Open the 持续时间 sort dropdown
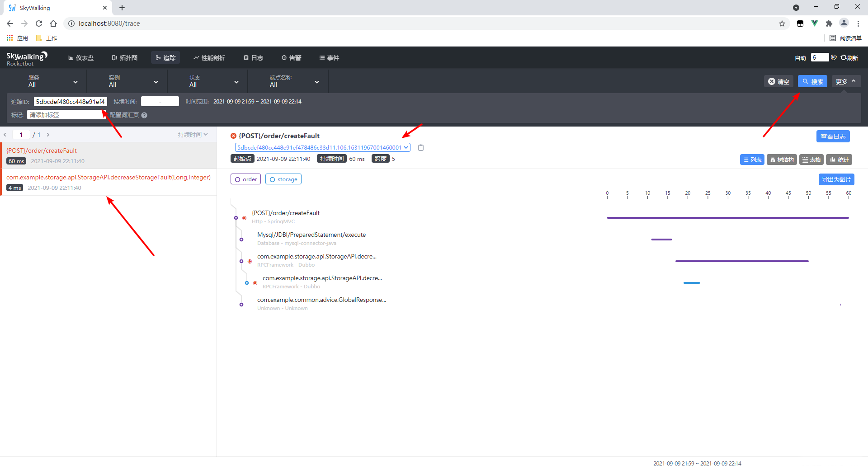 click(193, 135)
